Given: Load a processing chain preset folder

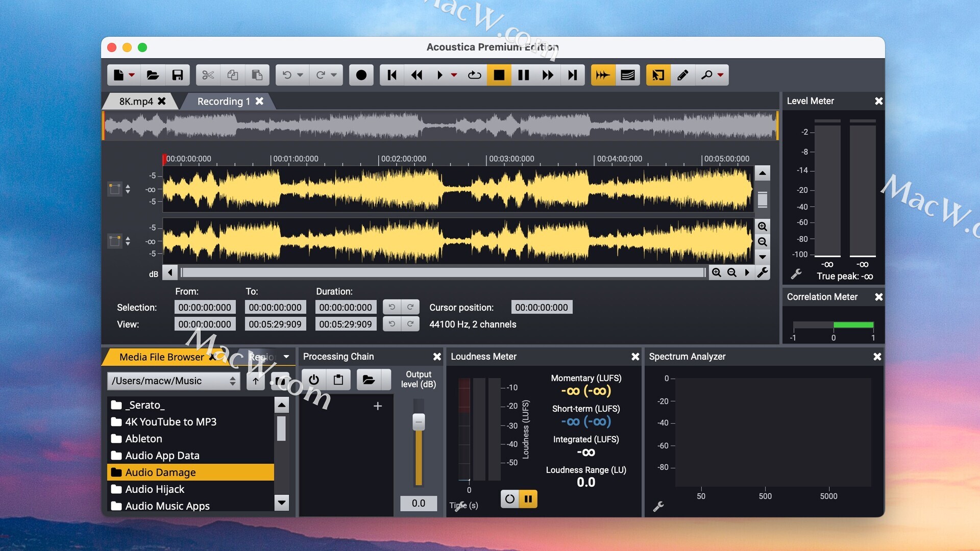Looking at the screenshot, I should point(369,380).
